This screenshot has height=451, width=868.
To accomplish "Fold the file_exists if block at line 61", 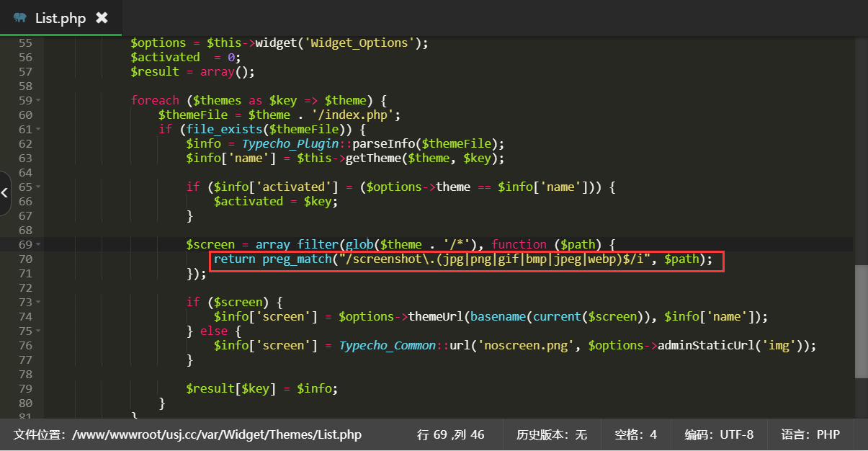I will coord(38,130).
